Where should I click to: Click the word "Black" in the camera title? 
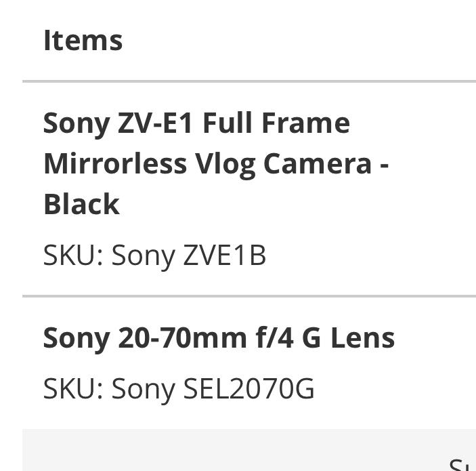click(81, 204)
